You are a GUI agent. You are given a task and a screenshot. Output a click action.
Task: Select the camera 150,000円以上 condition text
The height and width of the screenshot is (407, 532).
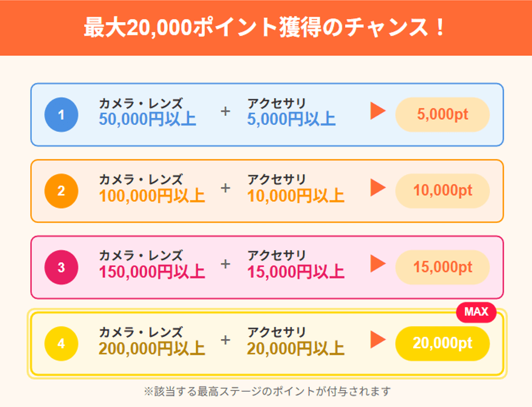click(x=152, y=272)
